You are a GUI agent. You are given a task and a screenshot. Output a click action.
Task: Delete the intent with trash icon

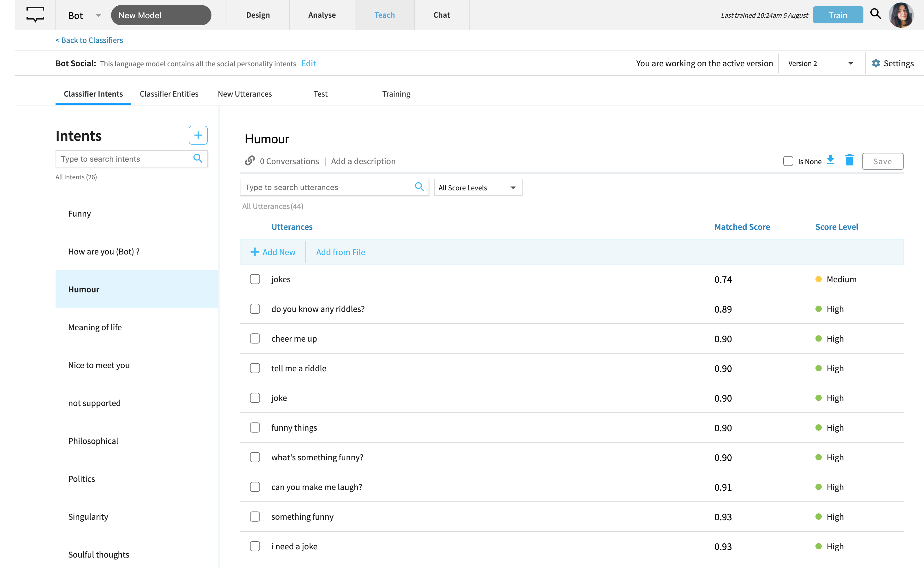tap(849, 160)
